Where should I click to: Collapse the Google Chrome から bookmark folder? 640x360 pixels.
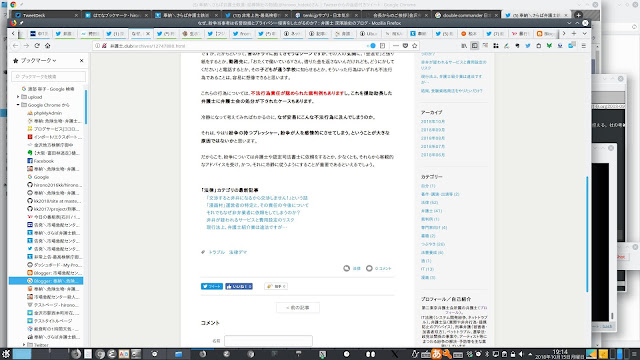click(18, 105)
